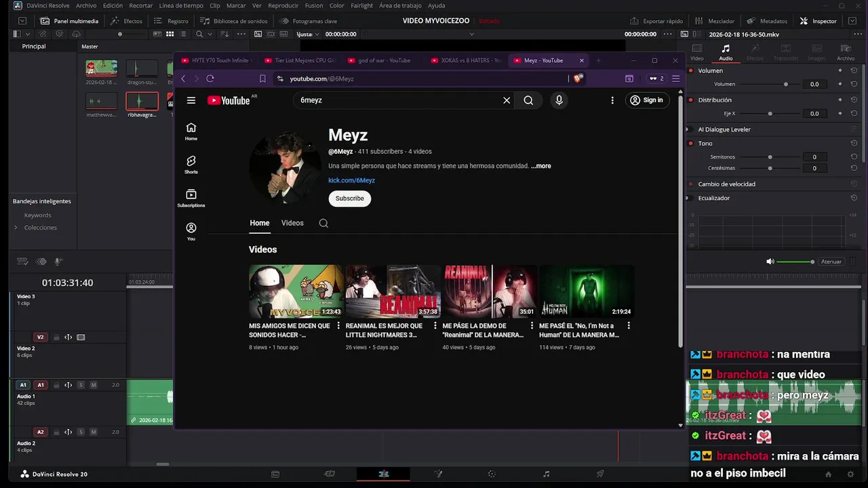Expand Colecciones in smart bins

point(16,227)
